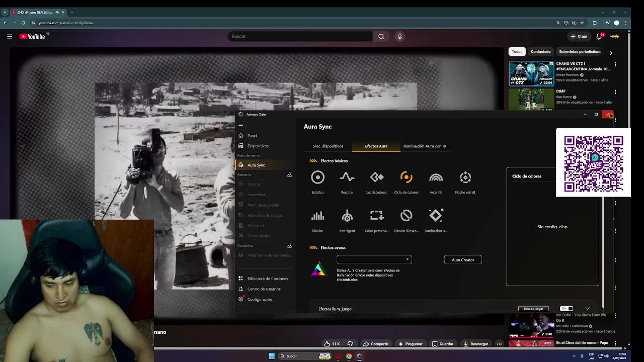Choose the Música lighting effect
This screenshot has height=362, width=644.
[317, 221]
